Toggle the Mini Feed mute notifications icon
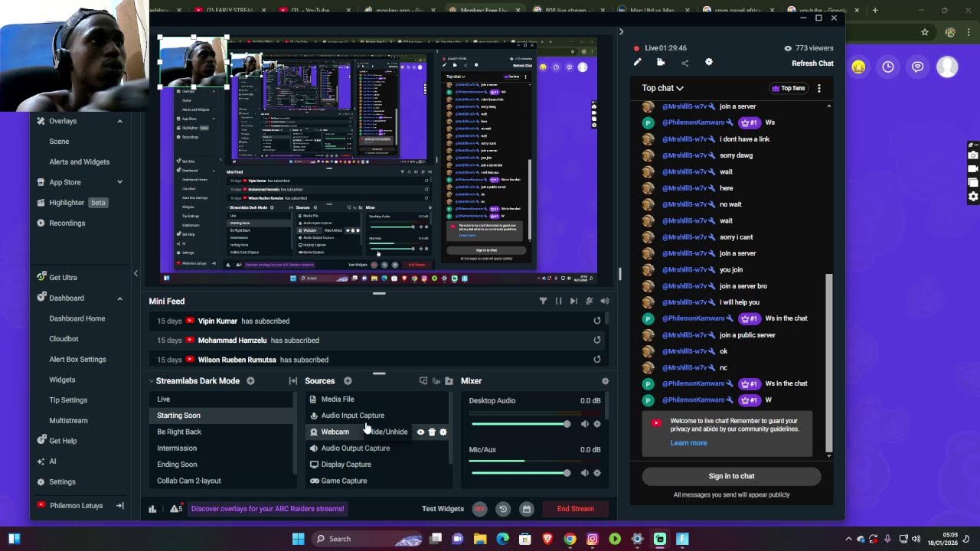 [589, 302]
